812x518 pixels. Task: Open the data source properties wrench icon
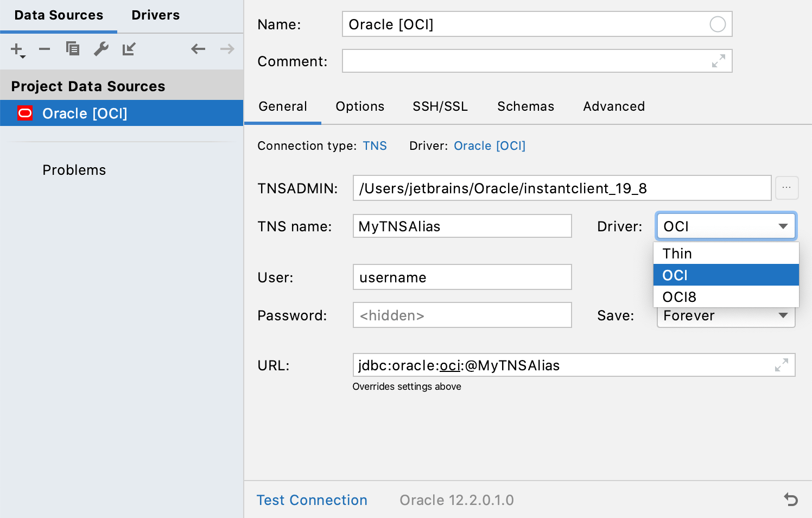tap(101, 49)
